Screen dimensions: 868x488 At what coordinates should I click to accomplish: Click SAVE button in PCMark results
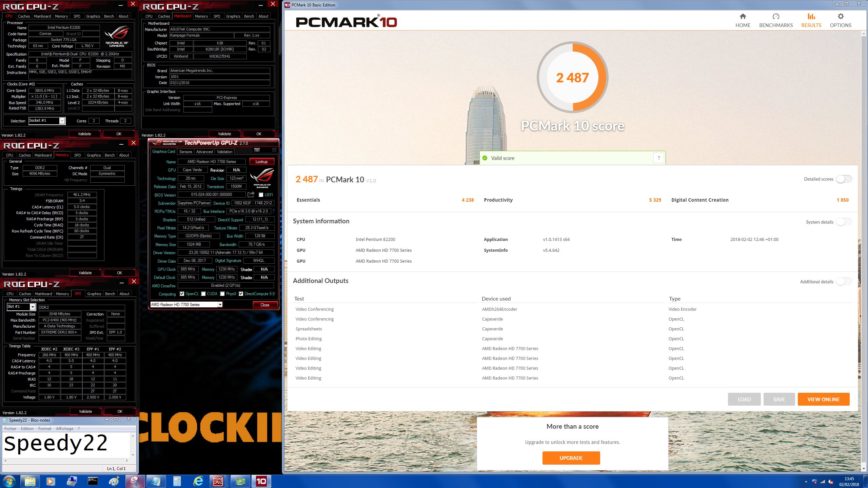click(779, 399)
